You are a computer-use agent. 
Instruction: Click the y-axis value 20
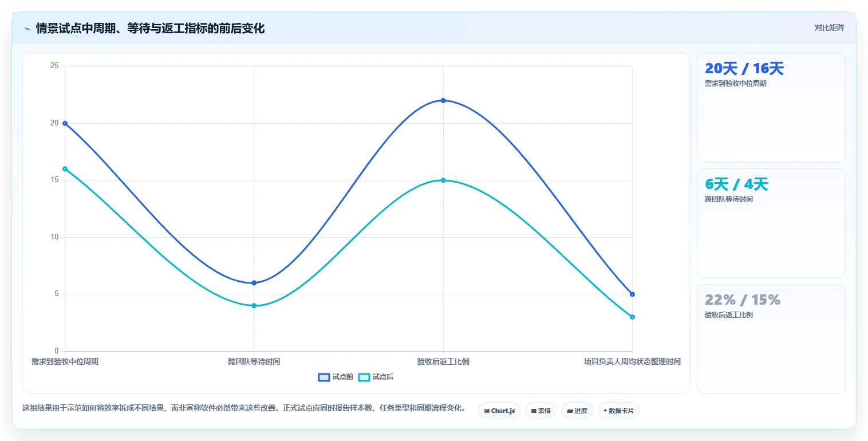click(x=55, y=123)
